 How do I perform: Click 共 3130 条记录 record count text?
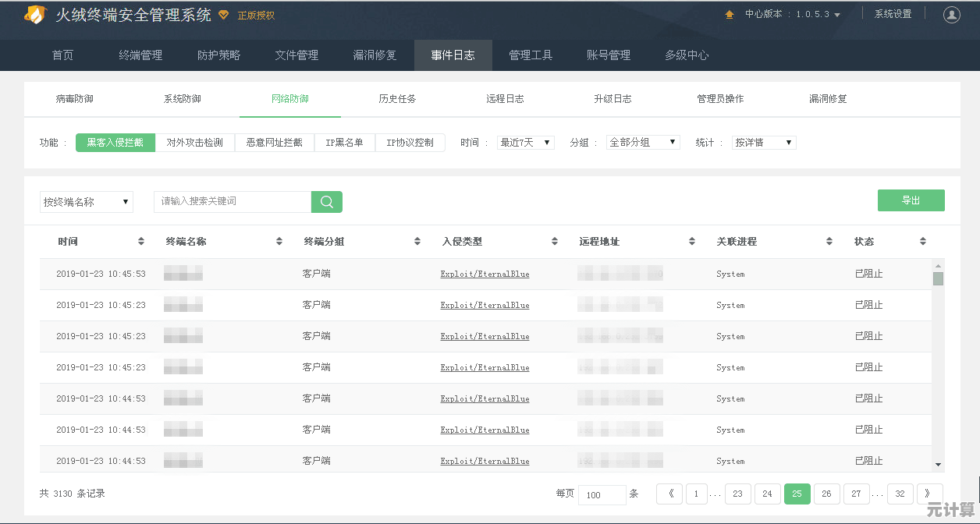point(73,494)
